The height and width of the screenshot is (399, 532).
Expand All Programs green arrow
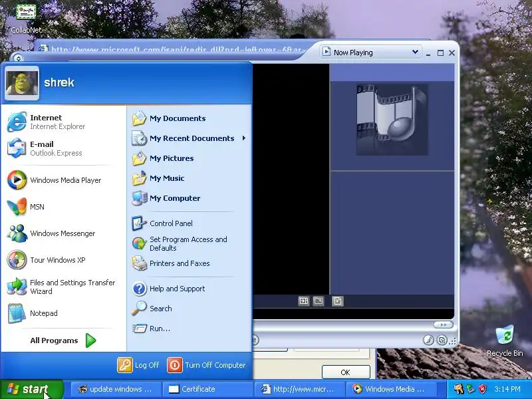point(90,340)
